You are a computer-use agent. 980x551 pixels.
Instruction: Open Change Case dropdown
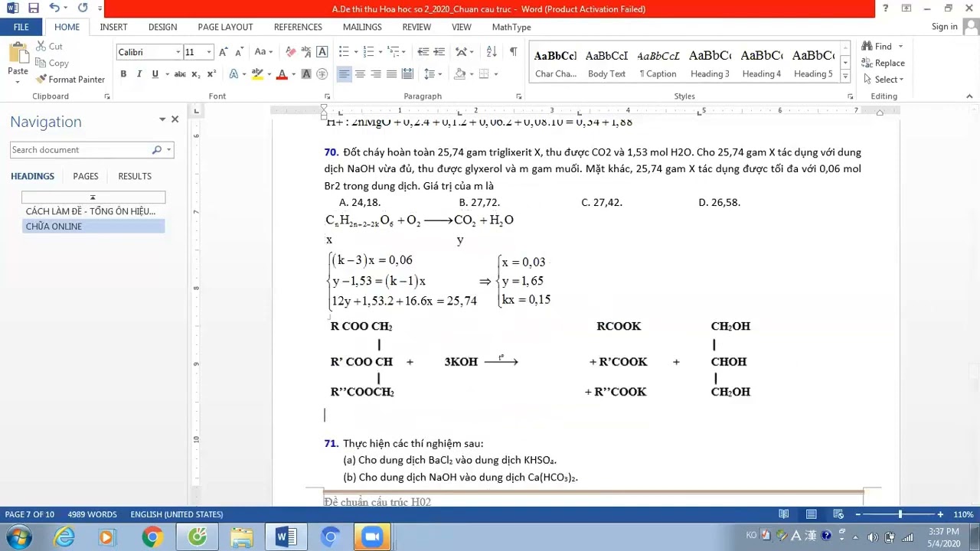(263, 52)
